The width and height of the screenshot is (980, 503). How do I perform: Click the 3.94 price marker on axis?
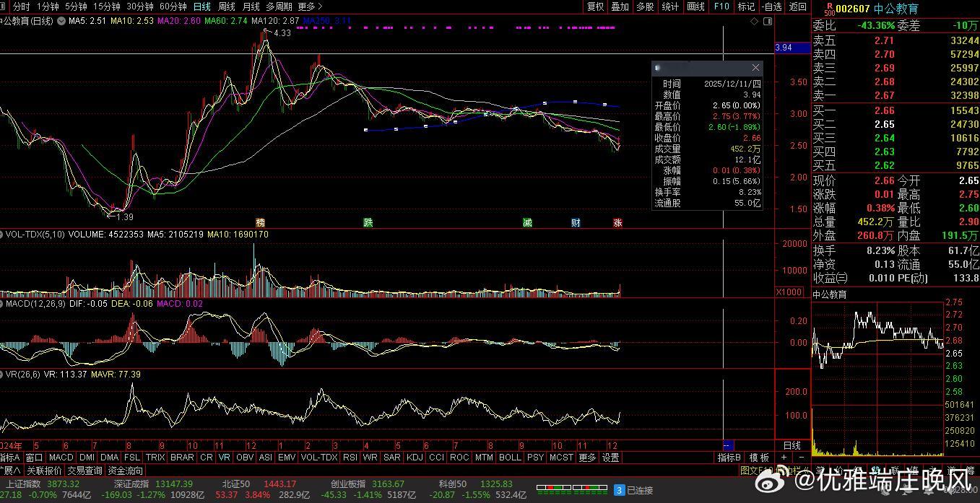point(784,48)
